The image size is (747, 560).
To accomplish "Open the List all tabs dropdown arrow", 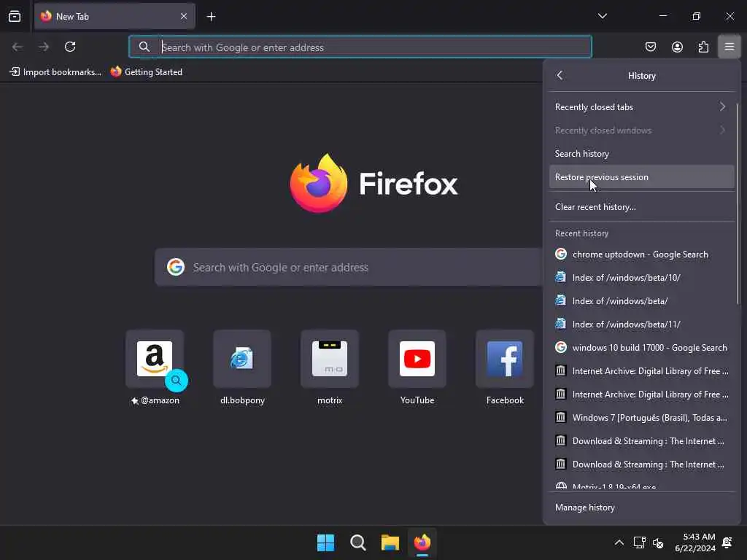I will [602, 16].
